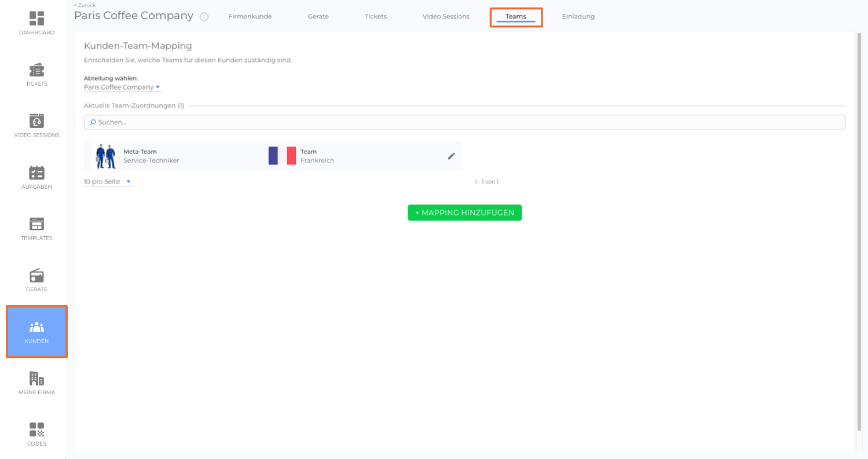Click the info icon beside Paris Coffee Company
This screenshot has width=868, height=459.
click(x=204, y=17)
